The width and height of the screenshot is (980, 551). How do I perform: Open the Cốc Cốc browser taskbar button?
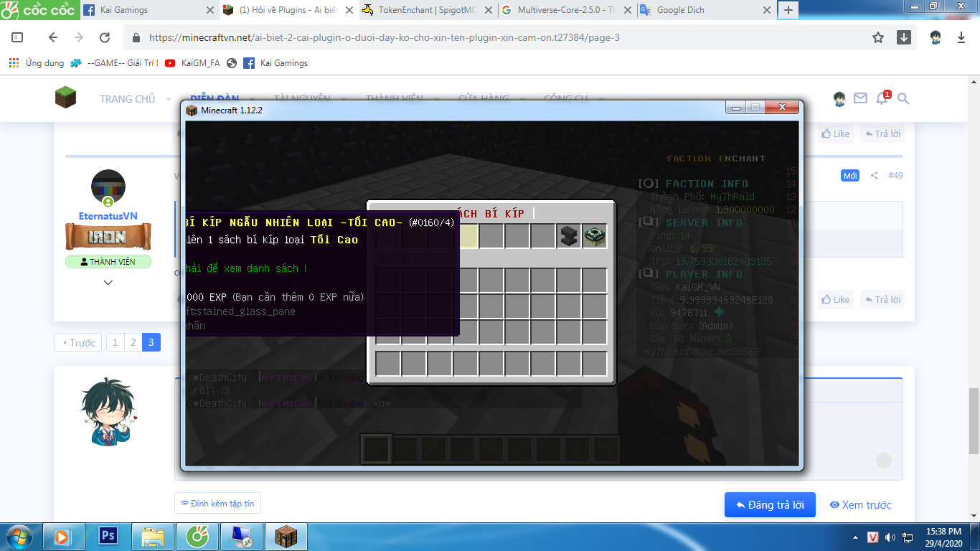point(196,536)
